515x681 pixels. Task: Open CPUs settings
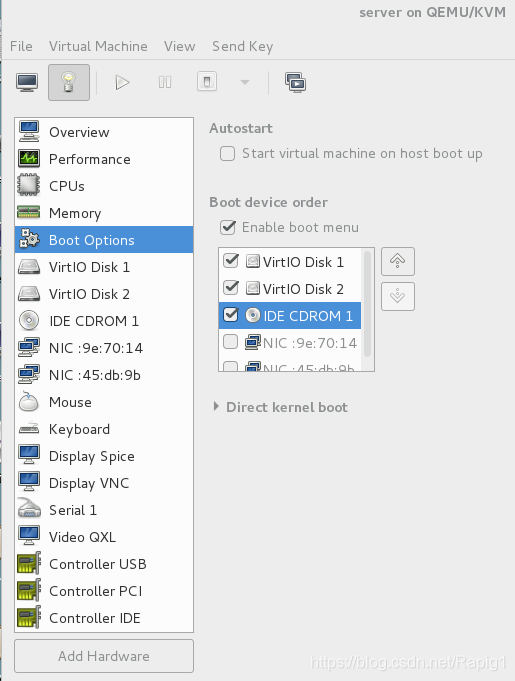(x=104, y=186)
